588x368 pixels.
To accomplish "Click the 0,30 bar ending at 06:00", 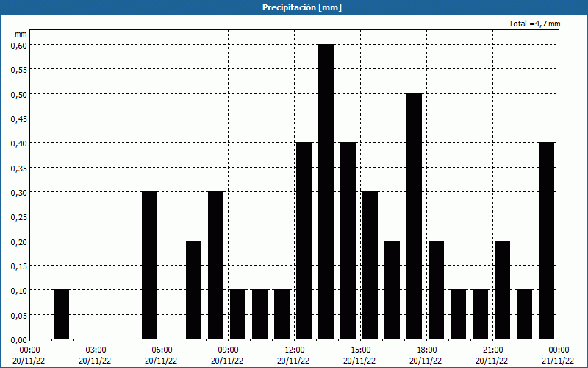I will (150, 265).
